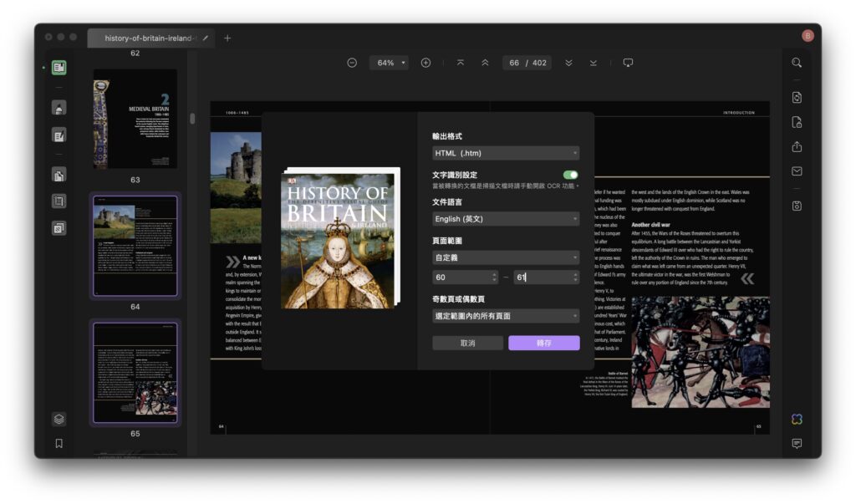
Task: Jump to the last page arrow
Action: [593, 63]
